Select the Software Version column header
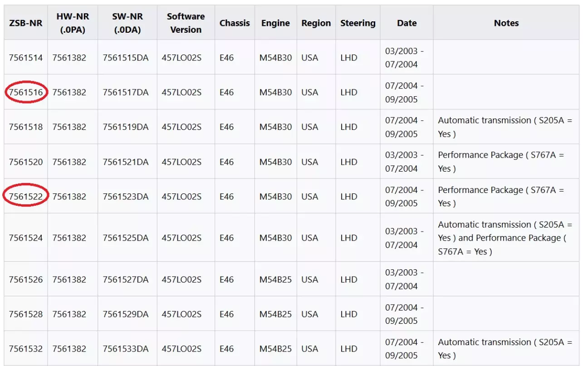The width and height of the screenshot is (588, 366). click(186, 23)
